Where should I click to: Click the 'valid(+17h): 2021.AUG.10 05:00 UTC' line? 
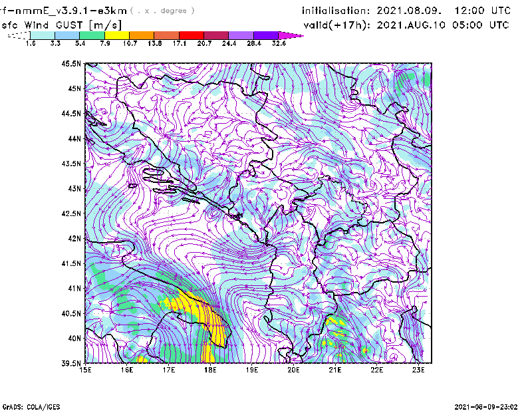pos(406,25)
